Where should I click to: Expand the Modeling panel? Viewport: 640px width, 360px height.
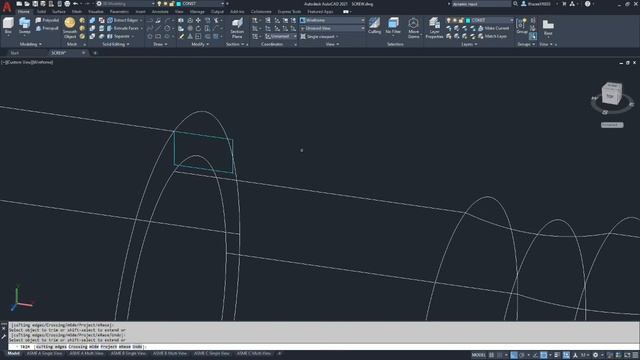[x=31, y=44]
